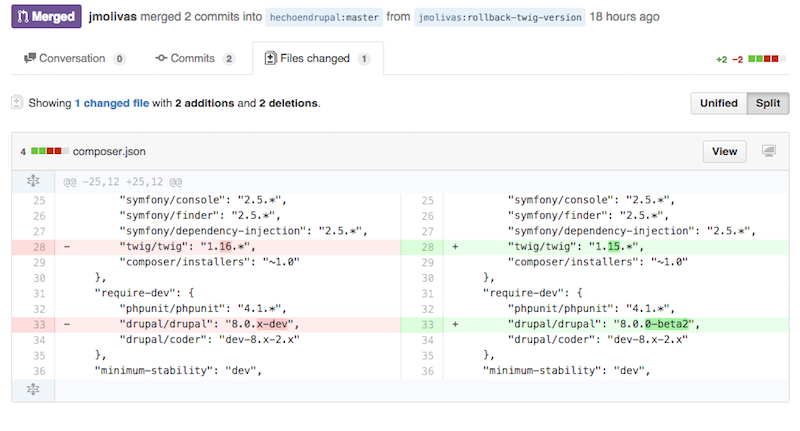Click the View file button
The width and height of the screenshot is (800, 431).
[724, 151]
